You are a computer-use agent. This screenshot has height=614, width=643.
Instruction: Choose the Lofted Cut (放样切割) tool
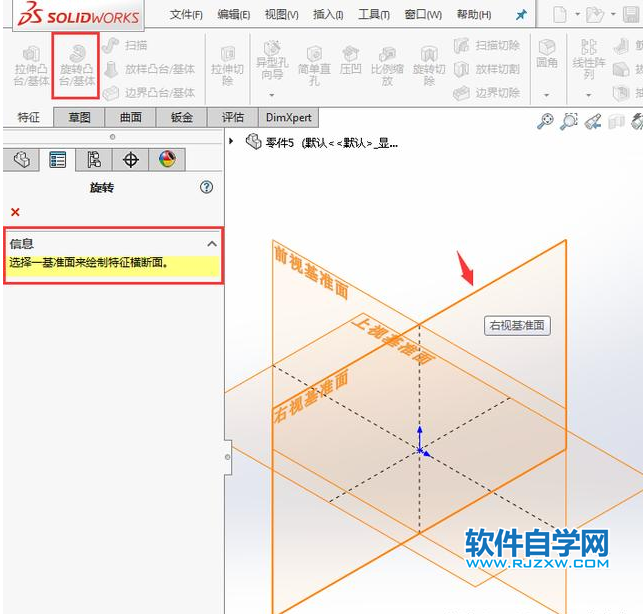[x=487, y=69]
